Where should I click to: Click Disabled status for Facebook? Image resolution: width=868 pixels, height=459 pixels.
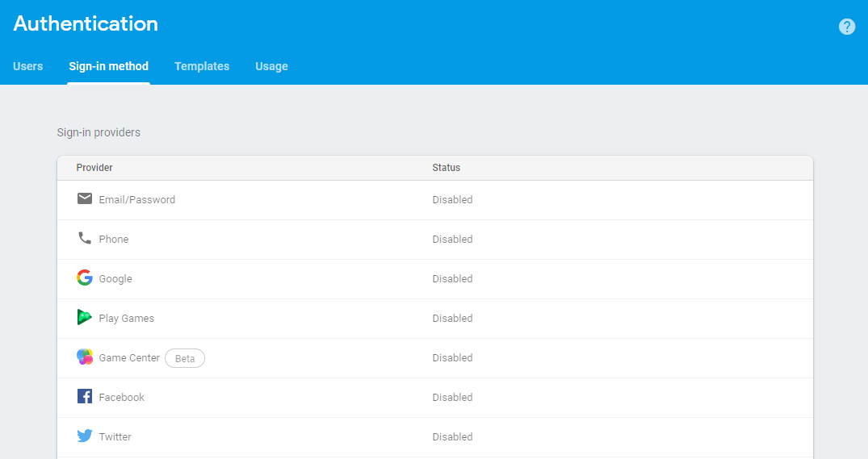[x=452, y=398]
